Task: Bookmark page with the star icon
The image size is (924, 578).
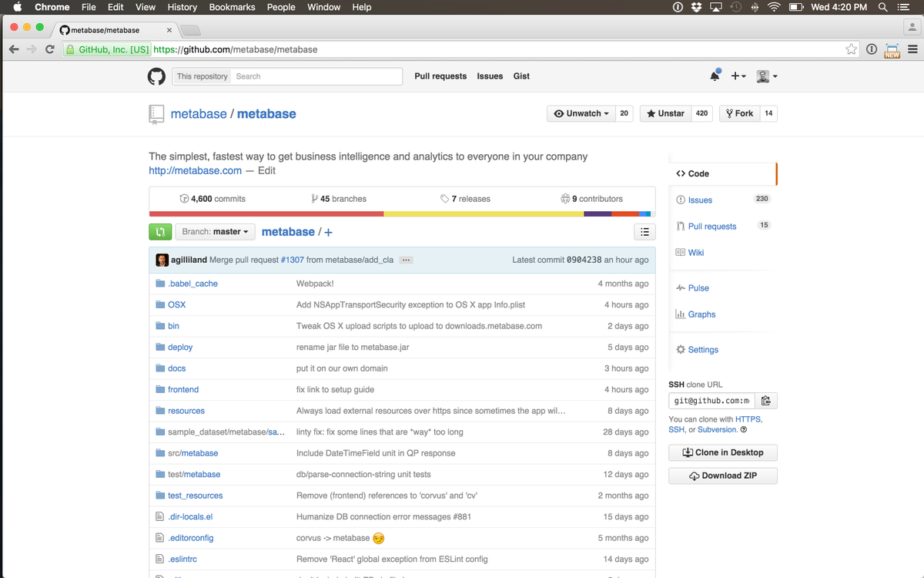Action: point(851,49)
